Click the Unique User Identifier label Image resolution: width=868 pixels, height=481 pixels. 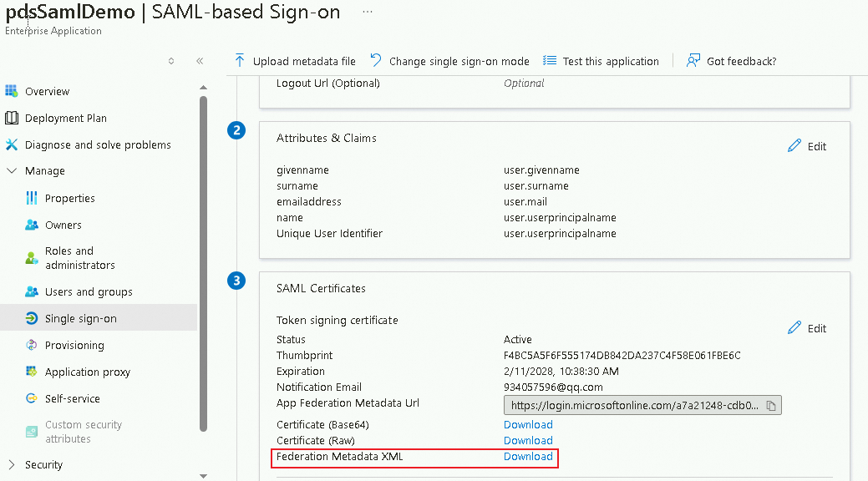tap(329, 234)
